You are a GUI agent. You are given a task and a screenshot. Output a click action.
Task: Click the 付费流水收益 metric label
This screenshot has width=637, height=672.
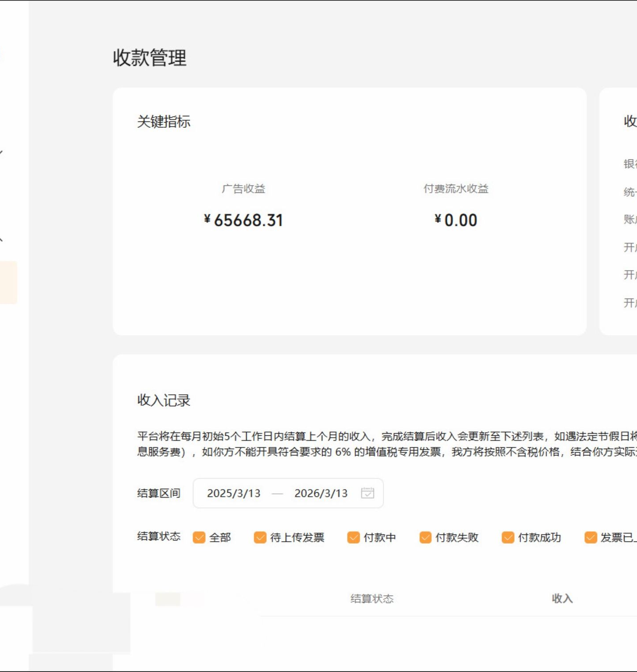(456, 189)
